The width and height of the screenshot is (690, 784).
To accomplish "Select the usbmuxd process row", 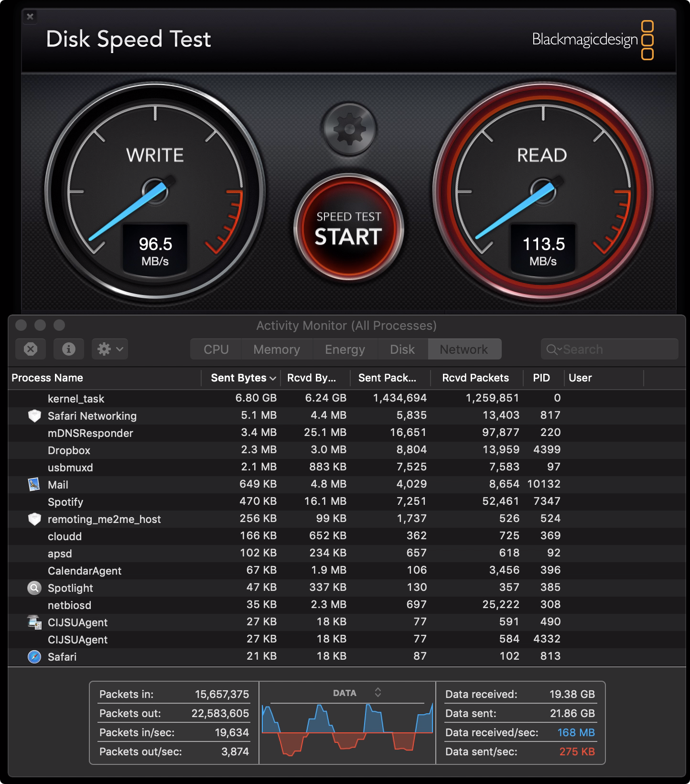I will (347, 467).
